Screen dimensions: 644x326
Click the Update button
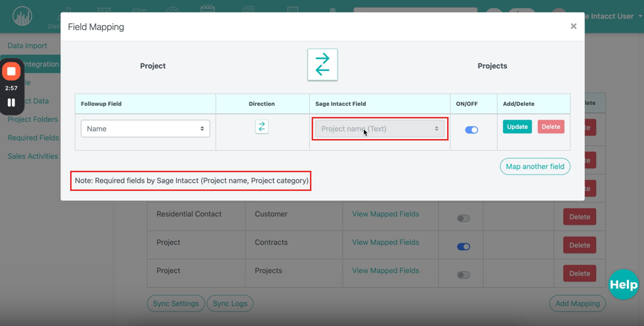pos(517,127)
